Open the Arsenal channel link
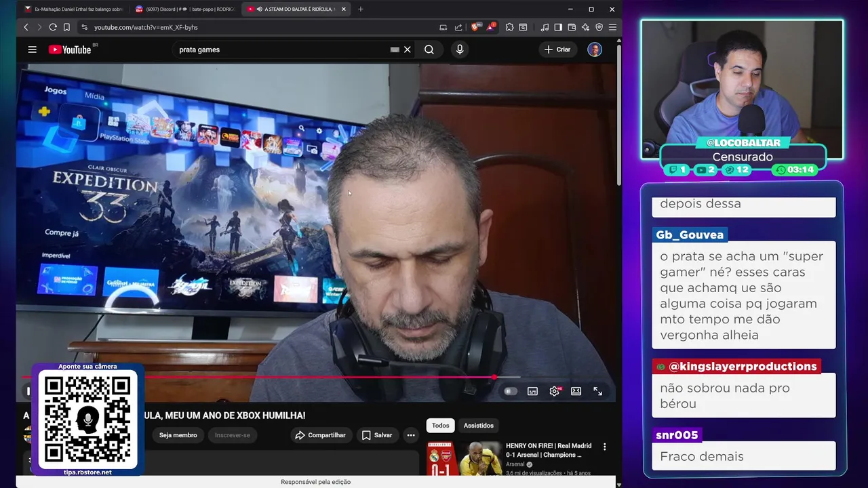 pyautogui.click(x=515, y=464)
